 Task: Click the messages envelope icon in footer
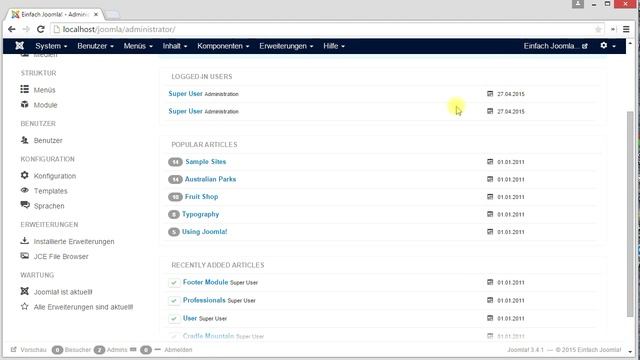tap(133, 349)
